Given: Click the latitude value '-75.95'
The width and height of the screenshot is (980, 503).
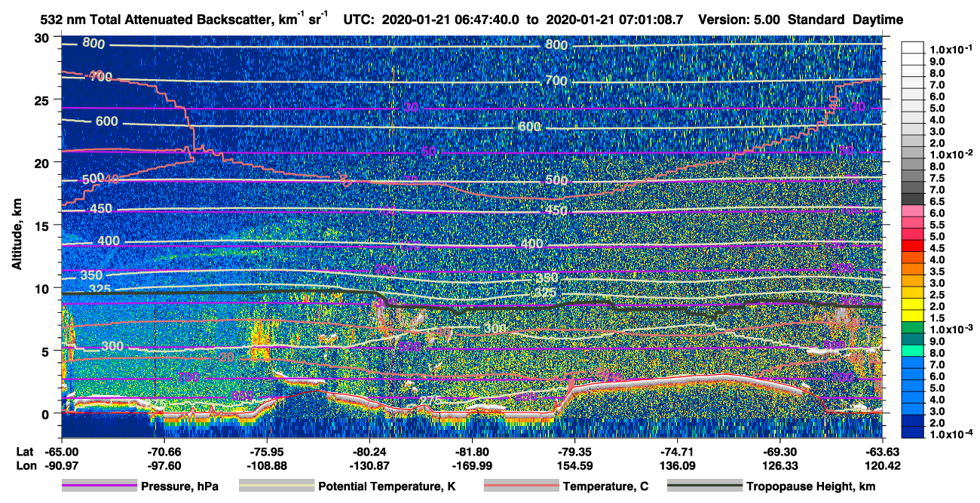Looking at the screenshot, I should (267, 451).
